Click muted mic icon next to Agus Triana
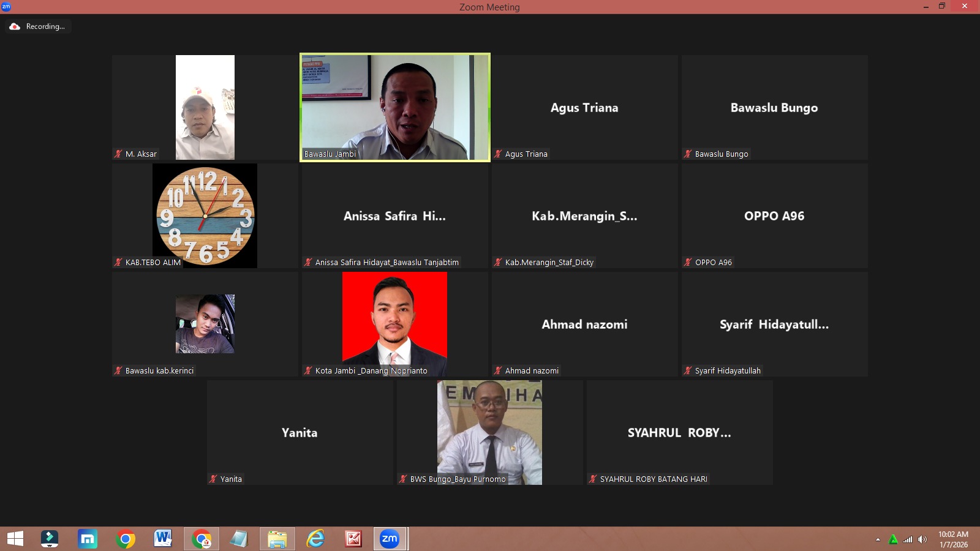The height and width of the screenshot is (551, 980). pyautogui.click(x=498, y=154)
